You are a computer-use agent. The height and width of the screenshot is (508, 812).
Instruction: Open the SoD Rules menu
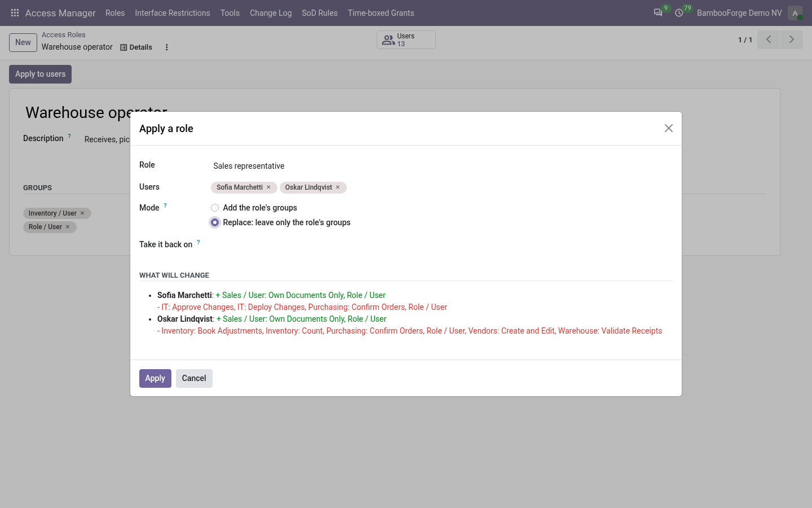pos(320,13)
